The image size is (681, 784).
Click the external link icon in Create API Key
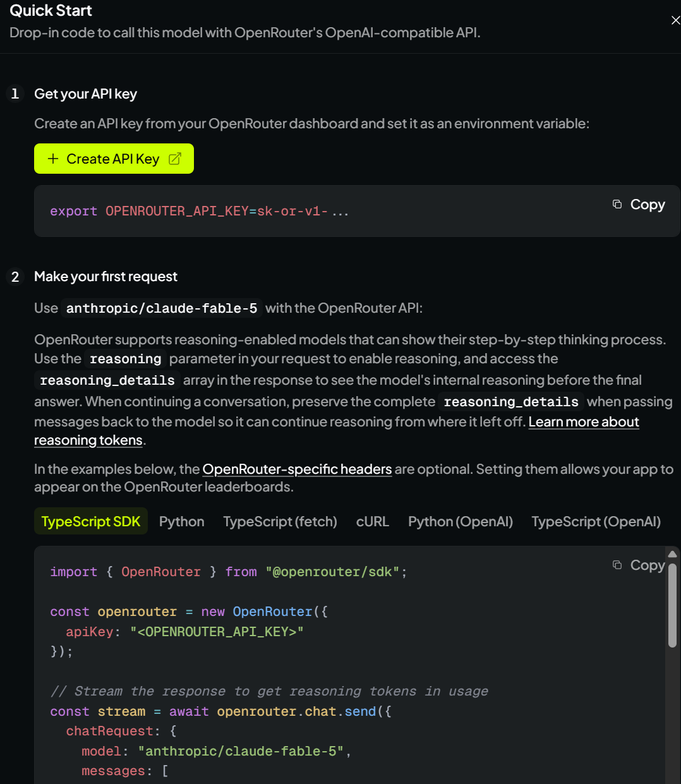click(175, 159)
